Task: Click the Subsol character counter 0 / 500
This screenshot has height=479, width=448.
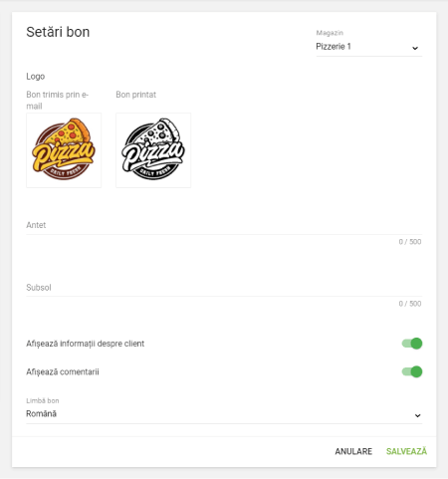Action: pyautogui.click(x=410, y=304)
